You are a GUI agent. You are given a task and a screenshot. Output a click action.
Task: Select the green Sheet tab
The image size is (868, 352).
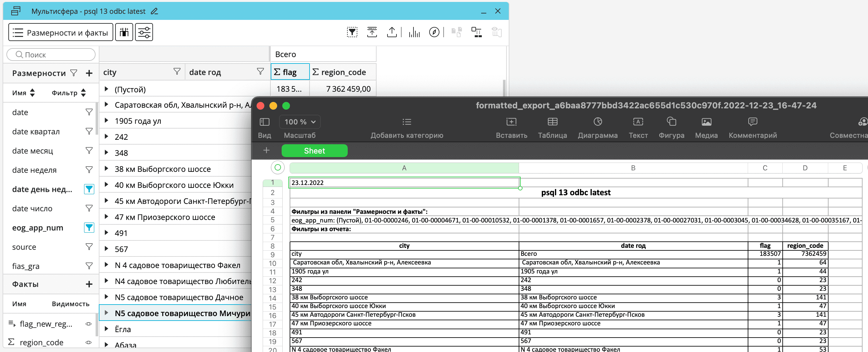(x=314, y=151)
